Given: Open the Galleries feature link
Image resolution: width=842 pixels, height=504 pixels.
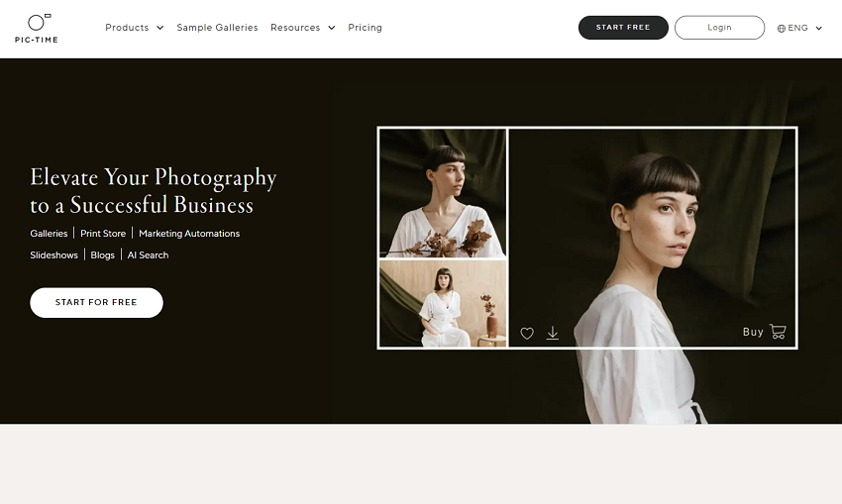Looking at the screenshot, I should coord(49,234).
